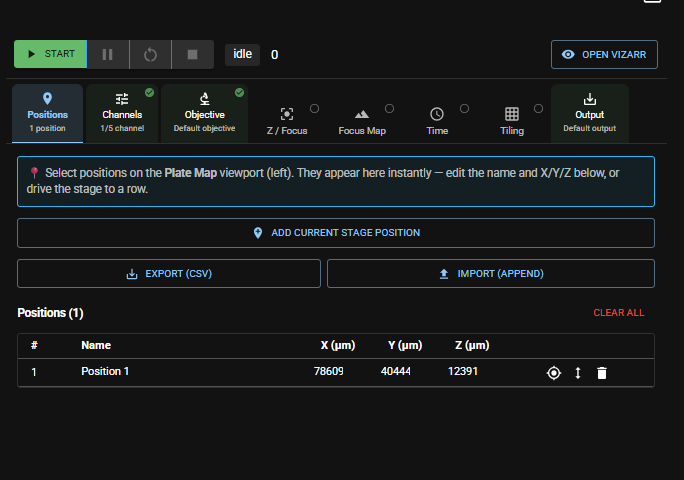Image resolution: width=684 pixels, height=480 pixels.
Task: Click the Objective green check indicator
Action: click(239, 93)
